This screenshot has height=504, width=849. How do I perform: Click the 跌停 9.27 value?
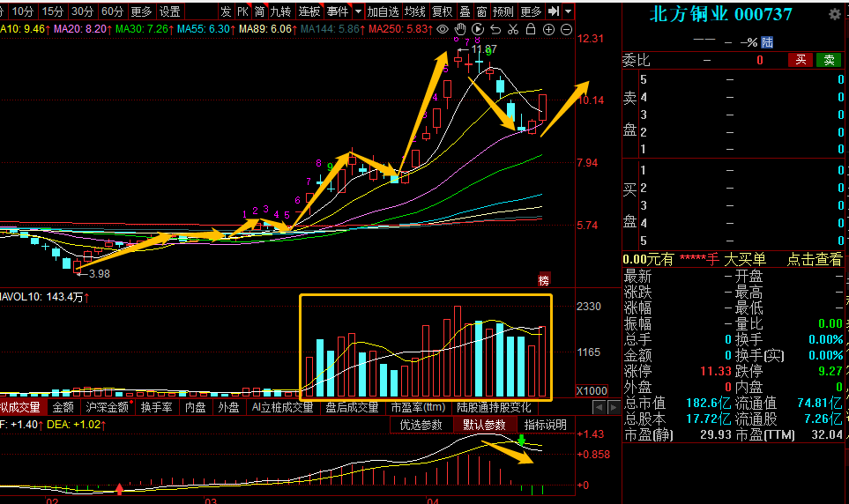pyautogui.click(x=830, y=371)
